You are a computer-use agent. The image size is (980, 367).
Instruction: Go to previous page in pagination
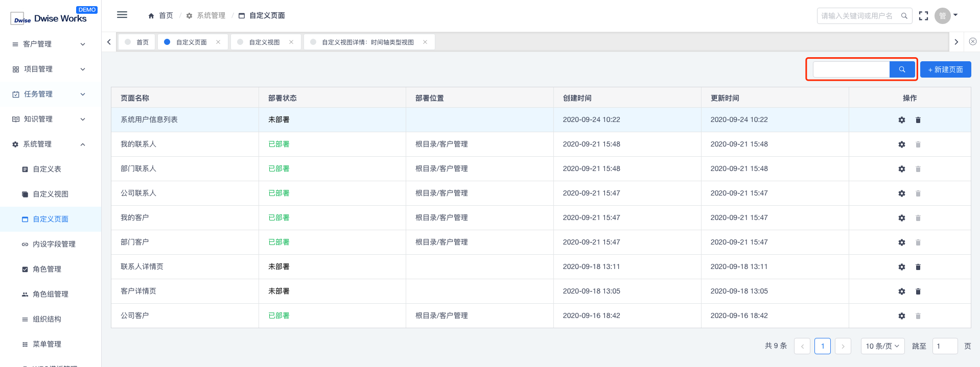click(802, 346)
